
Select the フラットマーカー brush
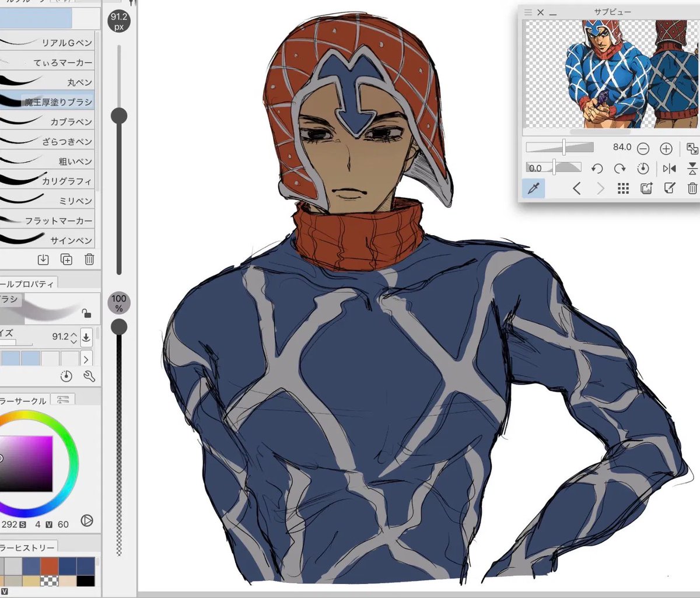(x=47, y=221)
